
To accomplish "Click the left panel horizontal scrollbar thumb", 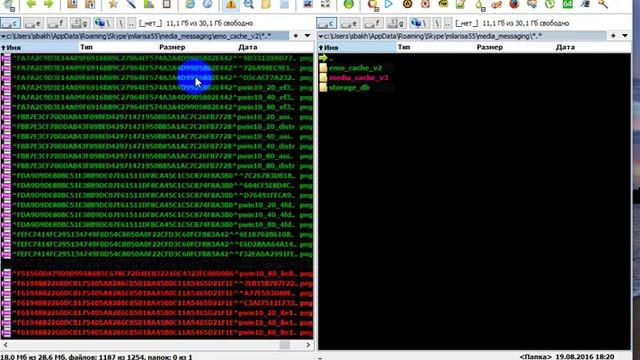I will click(x=284, y=345).
